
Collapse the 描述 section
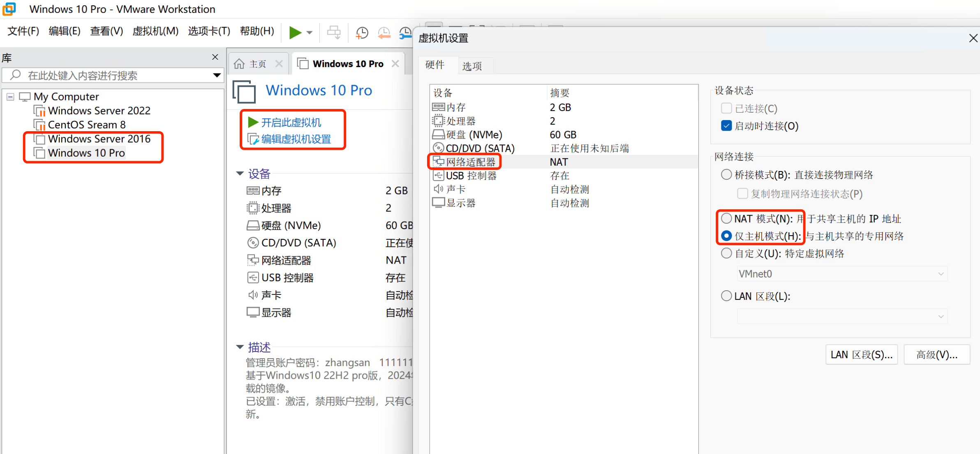[x=240, y=347]
